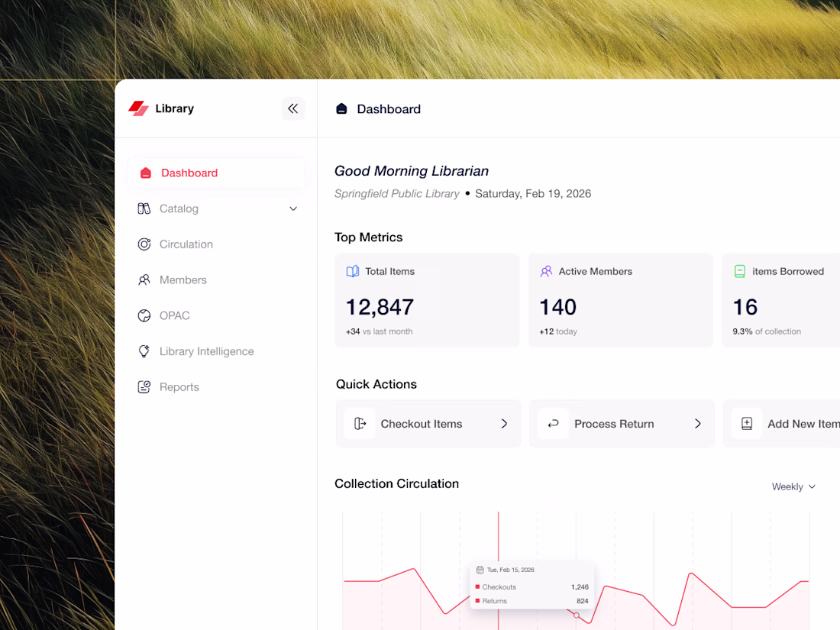Click the chart data point marker
840x630 pixels.
point(577,615)
